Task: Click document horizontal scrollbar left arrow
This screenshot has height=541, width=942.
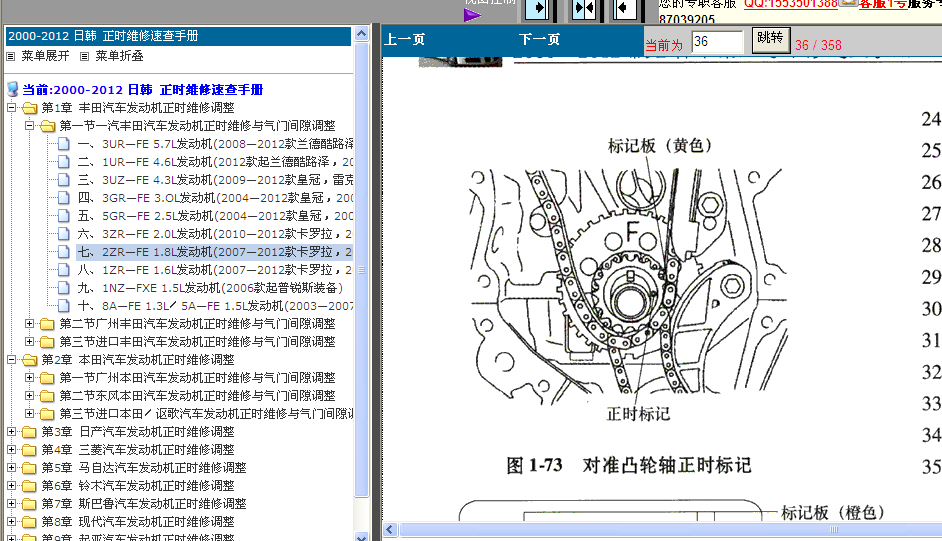Action: click(x=389, y=530)
